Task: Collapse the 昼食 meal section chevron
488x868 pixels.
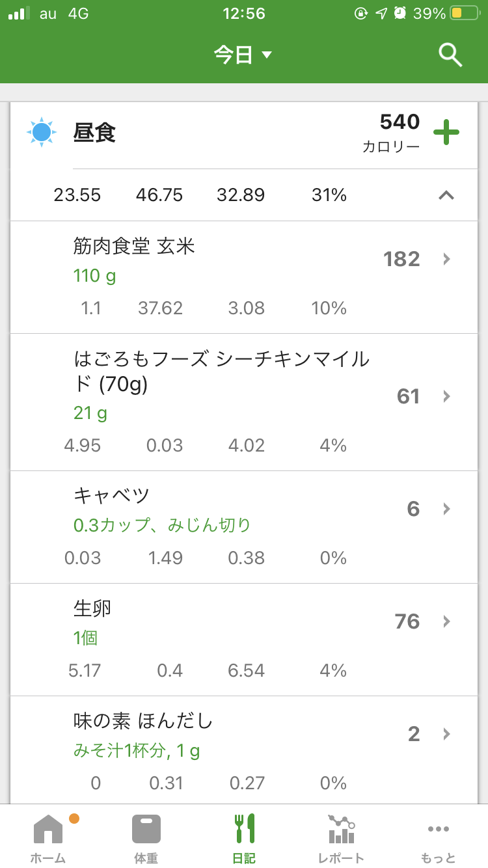Action: pyautogui.click(x=446, y=195)
